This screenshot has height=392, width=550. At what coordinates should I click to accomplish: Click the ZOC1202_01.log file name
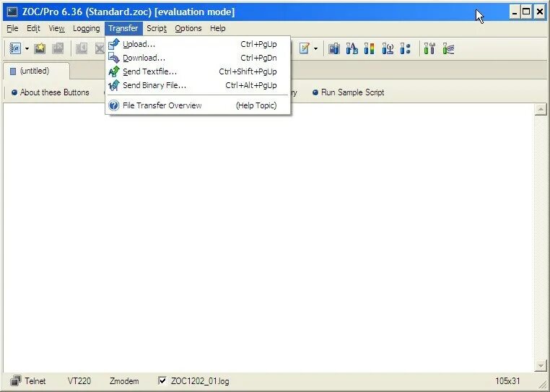click(x=200, y=380)
